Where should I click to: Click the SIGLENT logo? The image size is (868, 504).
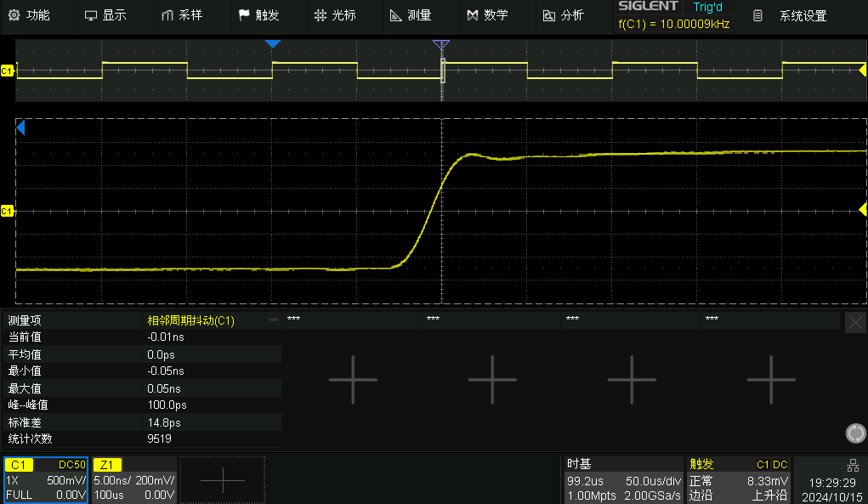click(x=648, y=6)
